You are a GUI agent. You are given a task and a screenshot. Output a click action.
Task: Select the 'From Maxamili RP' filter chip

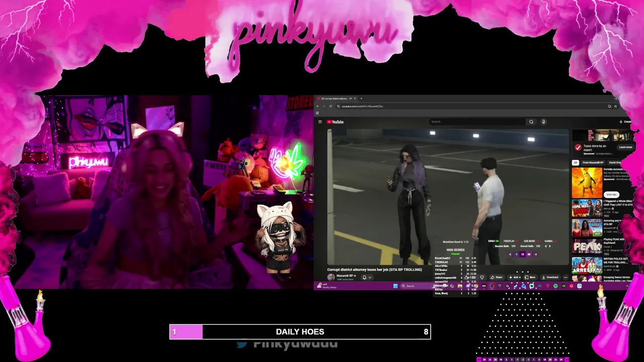pyautogui.click(x=593, y=162)
